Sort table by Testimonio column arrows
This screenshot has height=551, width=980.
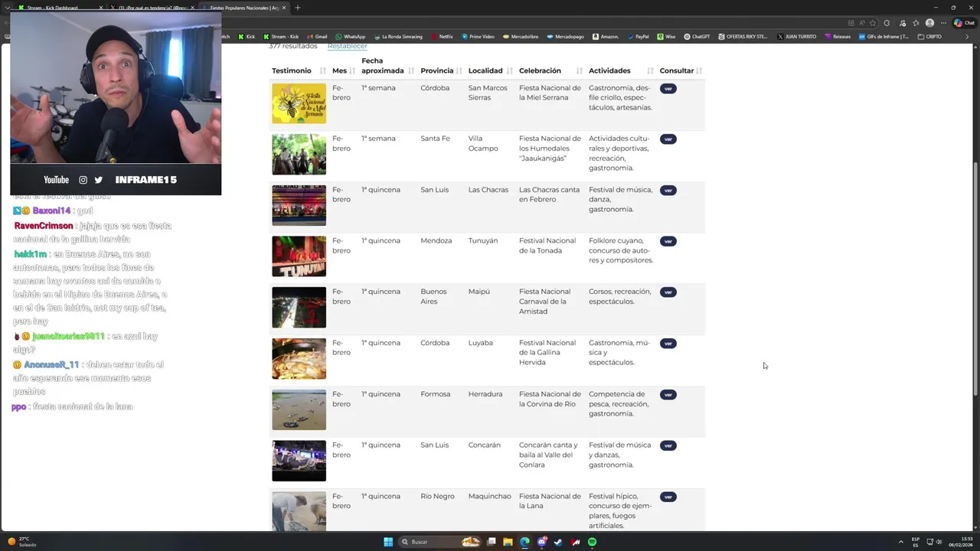[323, 71]
